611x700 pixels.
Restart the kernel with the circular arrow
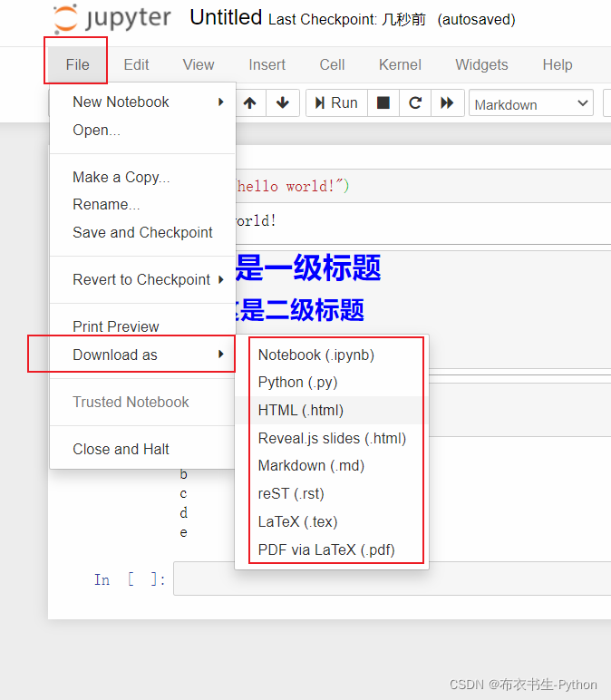(415, 103)
